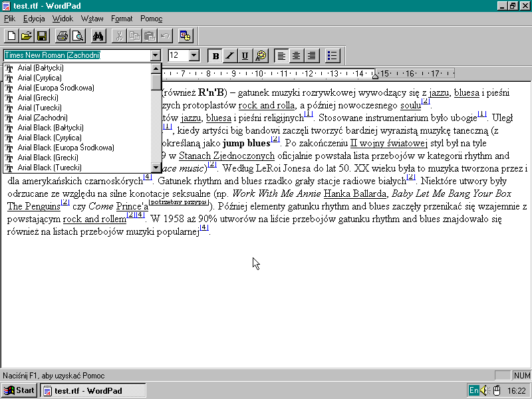
Task: Click the NUM status bar indicator
Action: (521, 375)
